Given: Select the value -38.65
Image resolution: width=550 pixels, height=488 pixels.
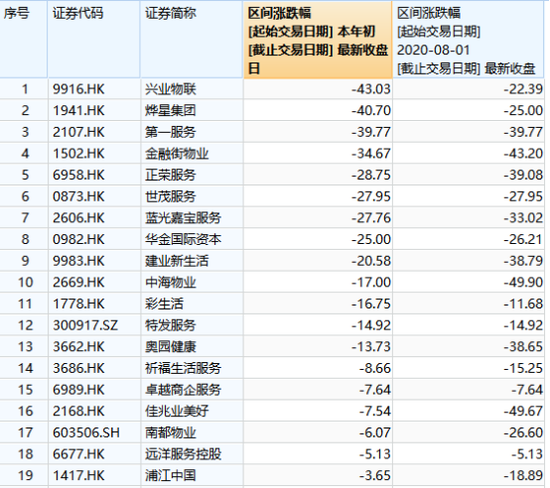Looking at the screenshot, I should tap(523, 347).
